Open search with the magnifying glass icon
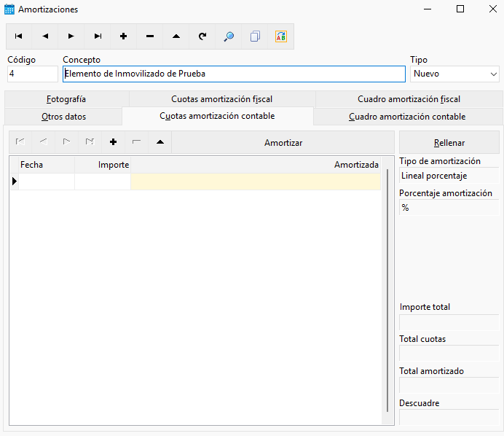504x436 pixels. (x=229, y=36)
